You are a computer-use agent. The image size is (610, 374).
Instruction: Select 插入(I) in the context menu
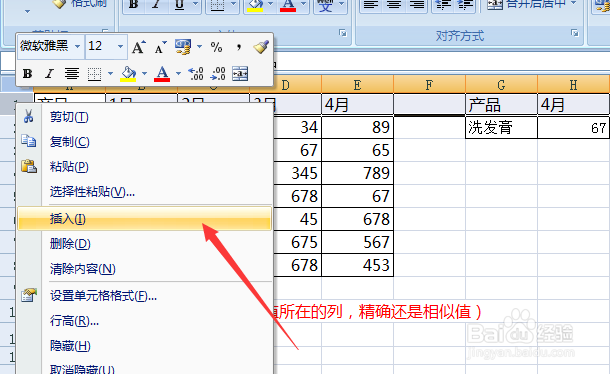tap(145, 219)
